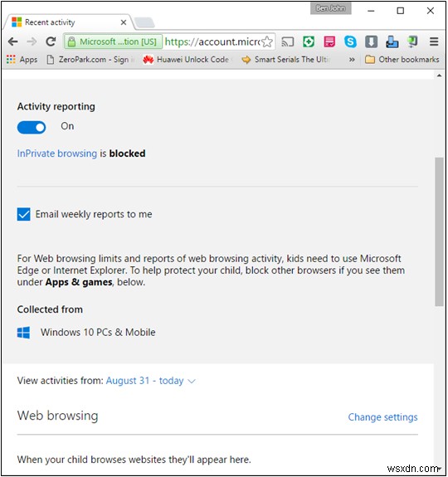Open the Cast extension icon
Viewport: 448px width, 477px height.
click(288, 41)
